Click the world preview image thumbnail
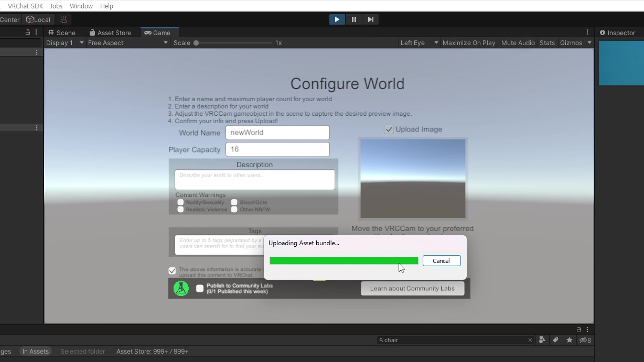 413,179
